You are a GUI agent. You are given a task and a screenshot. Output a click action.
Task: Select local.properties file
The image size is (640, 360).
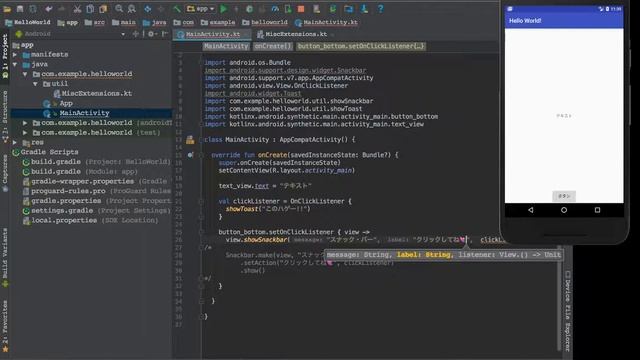91,220
